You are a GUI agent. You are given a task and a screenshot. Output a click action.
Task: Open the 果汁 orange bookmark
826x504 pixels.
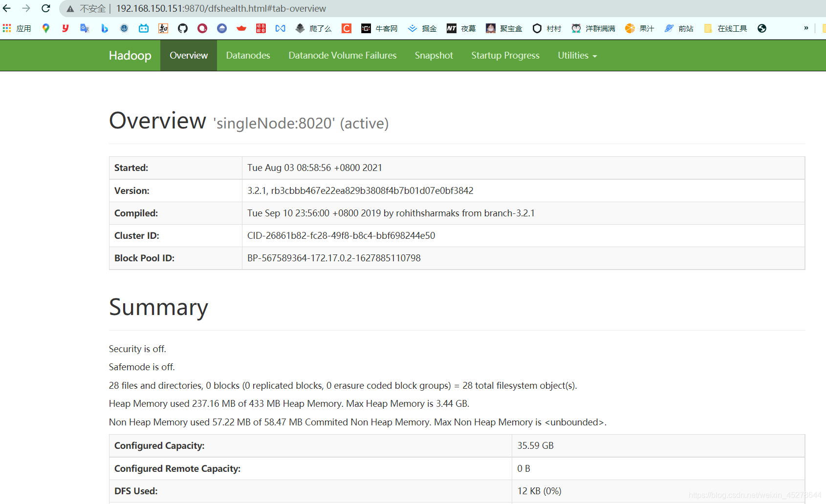[x=640, y=28]
